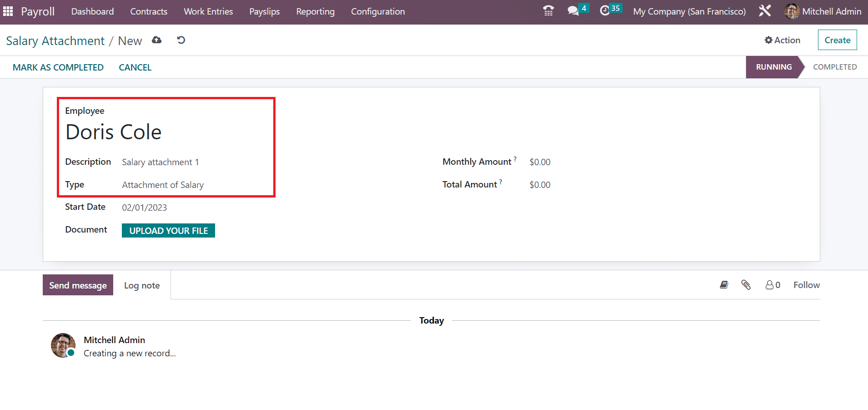Open the apps grid menu icon
Viewport: 868px width, 410px height.
[x=8, y=11]
